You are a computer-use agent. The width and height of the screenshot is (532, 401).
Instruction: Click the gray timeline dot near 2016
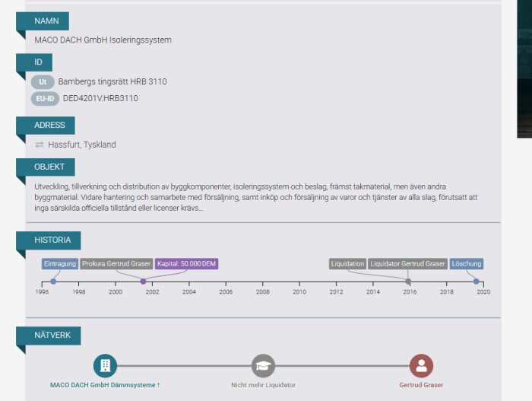(409, 282)
